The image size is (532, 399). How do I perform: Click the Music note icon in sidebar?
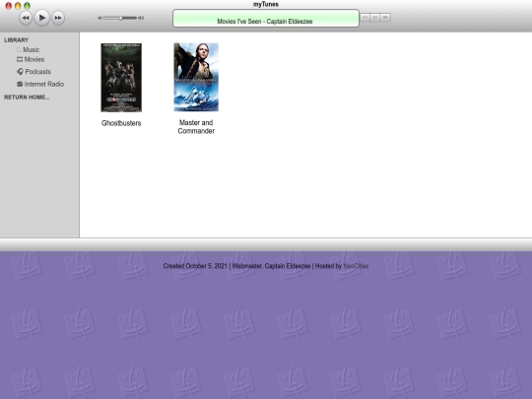pos(19,50)
